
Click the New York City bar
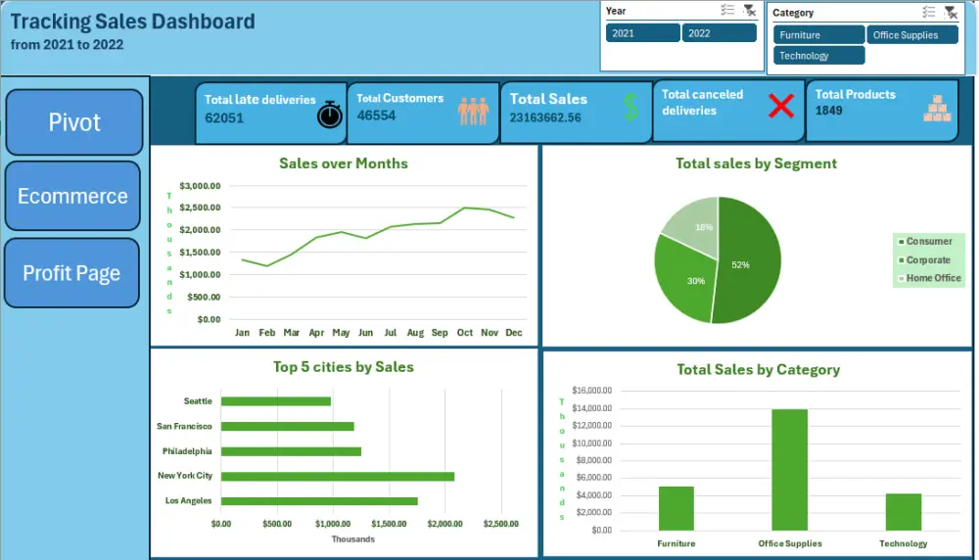coord(338,477)
